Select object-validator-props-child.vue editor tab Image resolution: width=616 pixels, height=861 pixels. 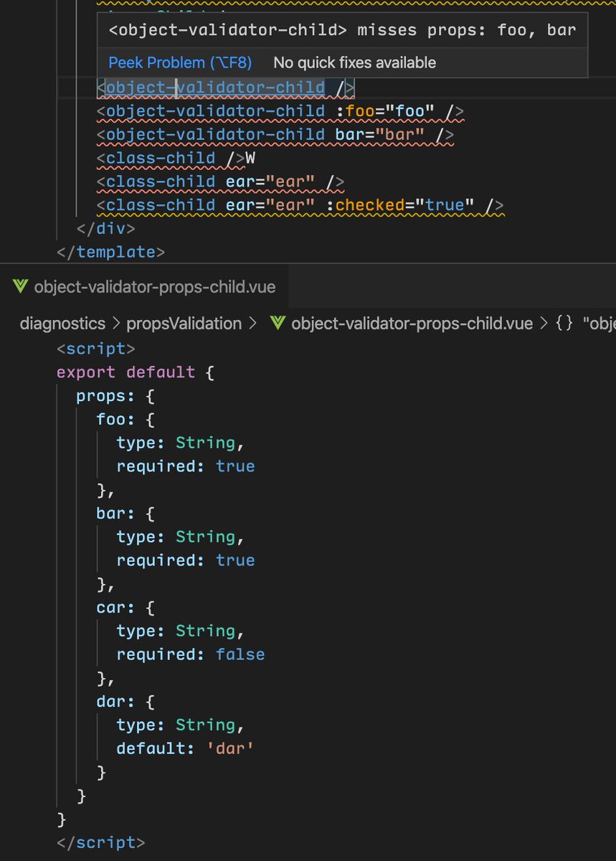coord(144,287)
